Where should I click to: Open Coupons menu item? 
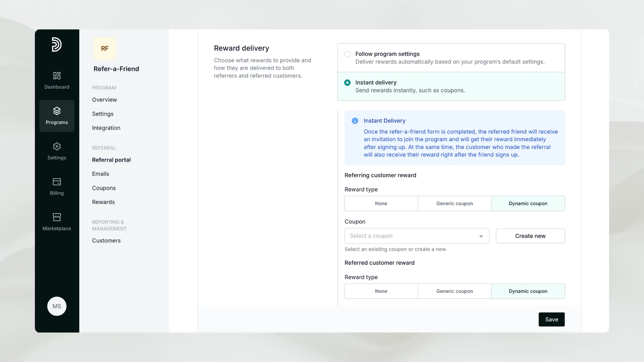point(104,188)
